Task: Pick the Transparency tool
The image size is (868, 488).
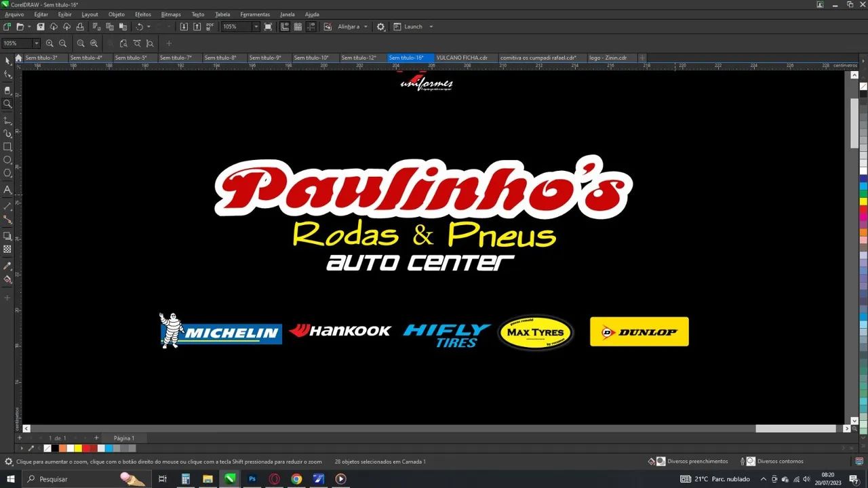Action: [7, 249]
